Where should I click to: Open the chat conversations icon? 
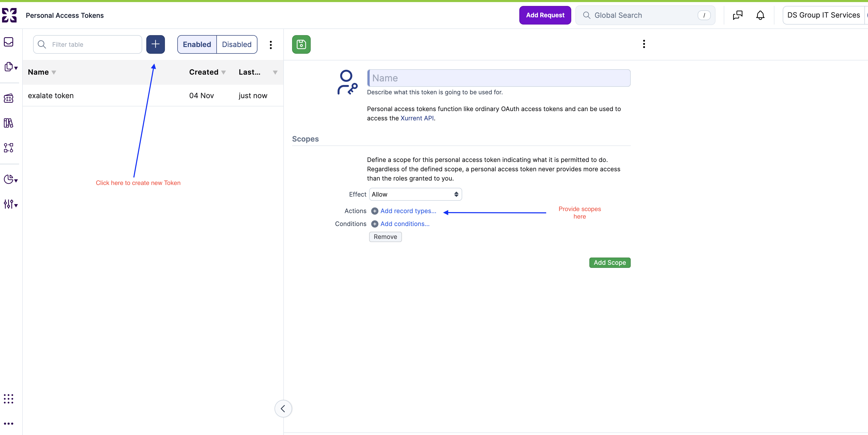coord(737,15)
